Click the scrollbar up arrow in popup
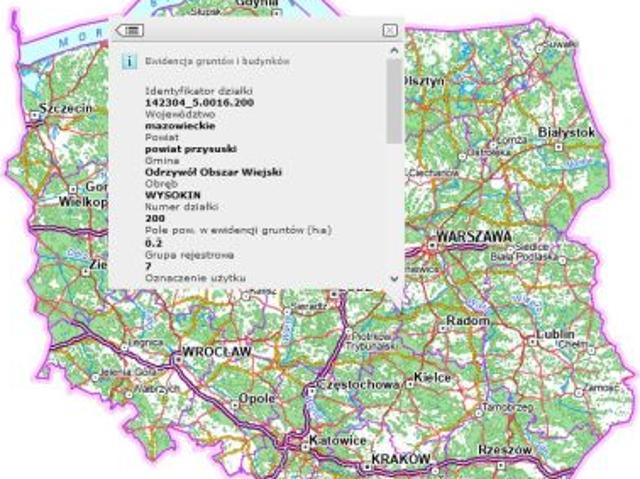Image resolution: width=640 pixels, height=479 pixels. coord(394,49)
